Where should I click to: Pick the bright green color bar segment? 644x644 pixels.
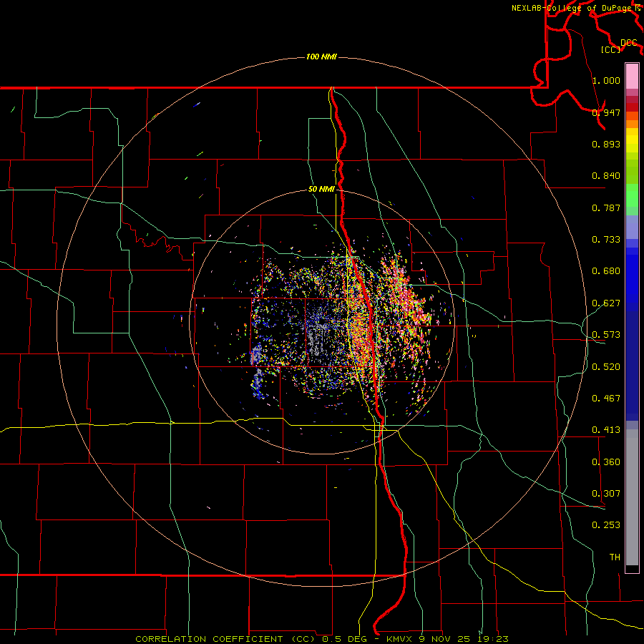(x=632, y=195)
